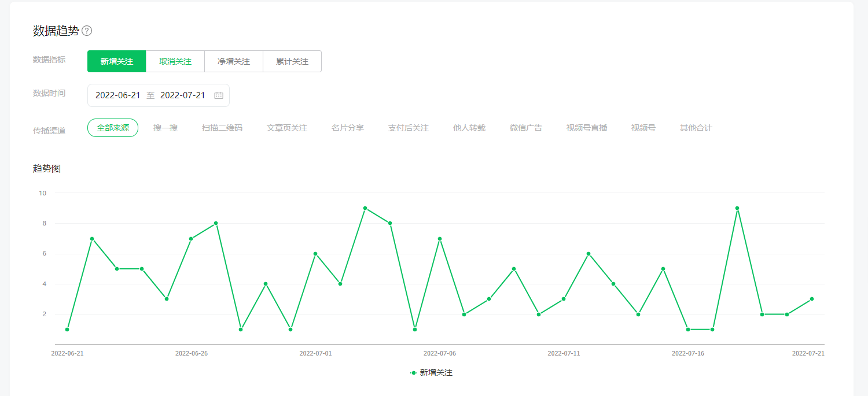Click the 2022-06-26 x-axis label
This screenshot has width=868, height=396.
[x=191, y=353]
